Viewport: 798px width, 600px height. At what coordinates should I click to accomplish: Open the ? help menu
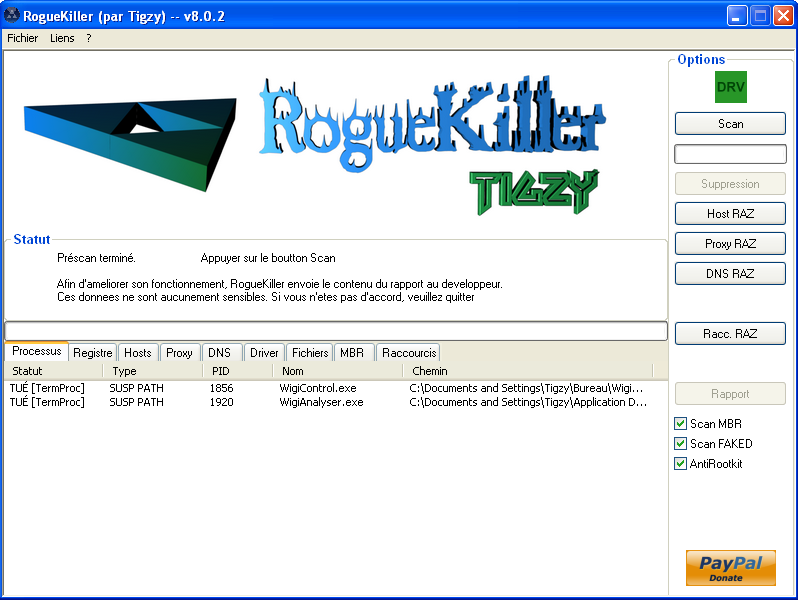[x=88, y=38]
